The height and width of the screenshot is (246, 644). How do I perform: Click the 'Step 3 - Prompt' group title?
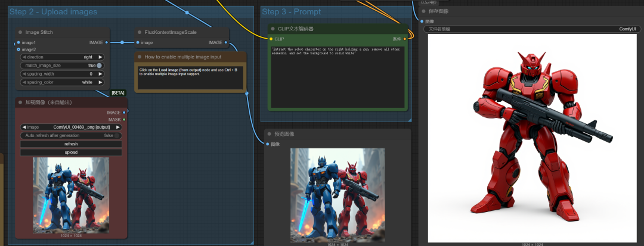292,12
